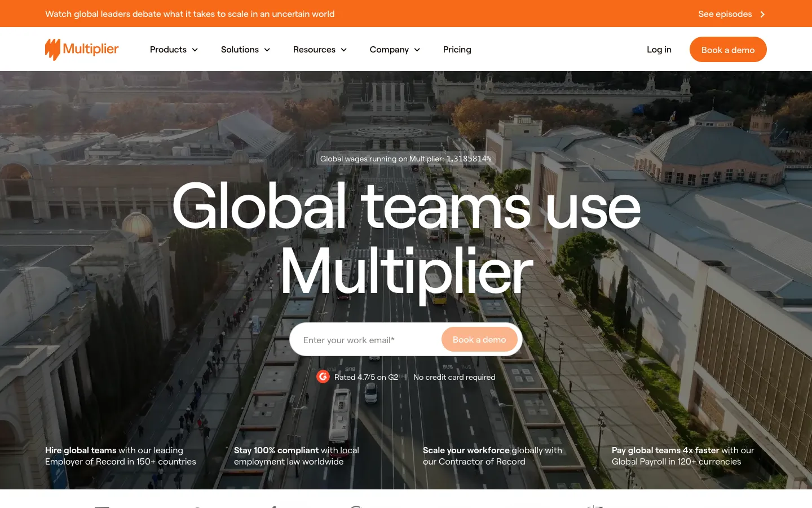Expand the Products dropdown menu
Screen dimensions: 812x508
pyautogui.click(x=174, y=50)
